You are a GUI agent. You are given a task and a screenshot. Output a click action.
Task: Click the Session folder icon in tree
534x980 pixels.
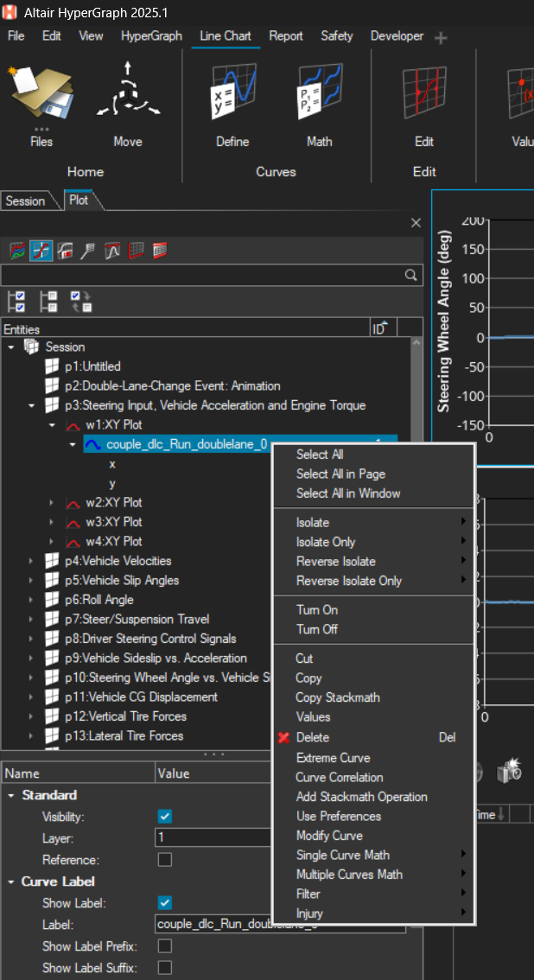(30, 347)
